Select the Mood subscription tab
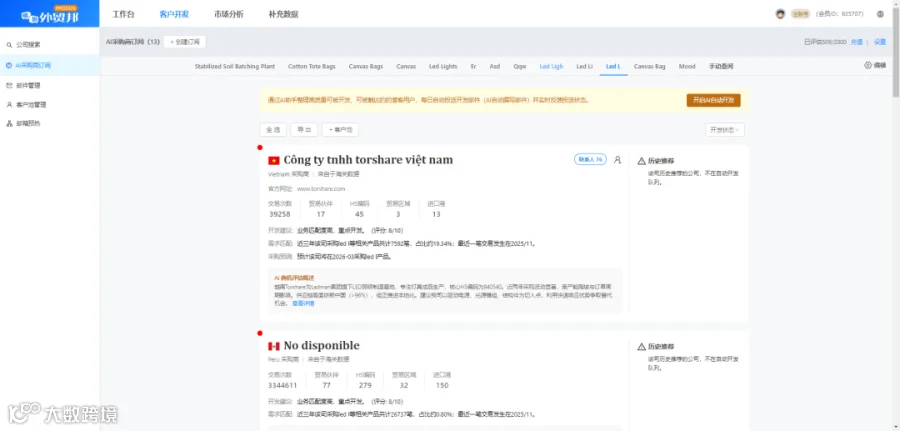Screen dimensions: 900x431 coord(687,67)
